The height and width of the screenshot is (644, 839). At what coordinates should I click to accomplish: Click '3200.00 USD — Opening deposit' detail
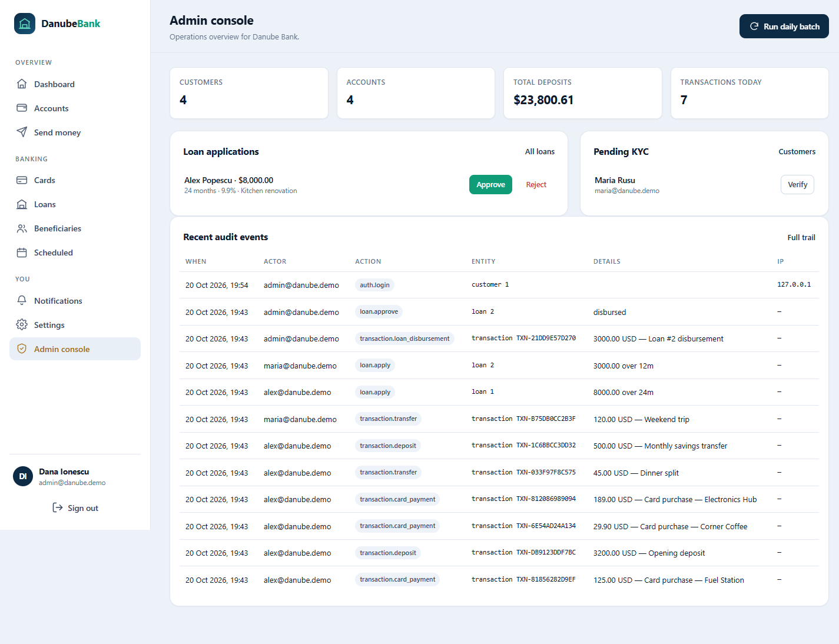click(649, 553)
